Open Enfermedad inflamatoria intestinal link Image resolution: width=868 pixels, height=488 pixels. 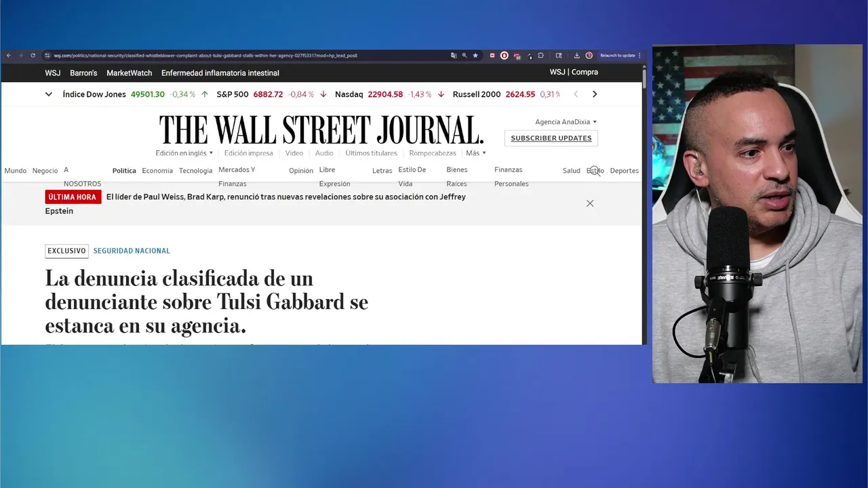point(220,73)
